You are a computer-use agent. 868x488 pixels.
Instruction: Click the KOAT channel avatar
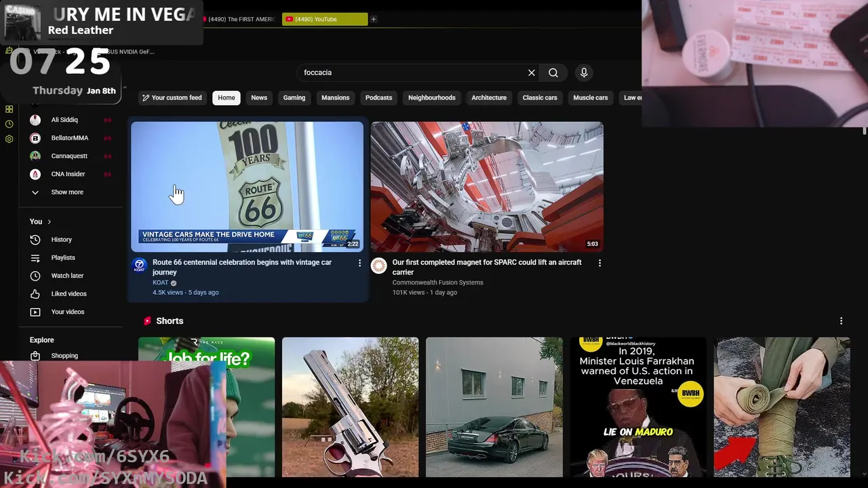(x=139, y=266)
